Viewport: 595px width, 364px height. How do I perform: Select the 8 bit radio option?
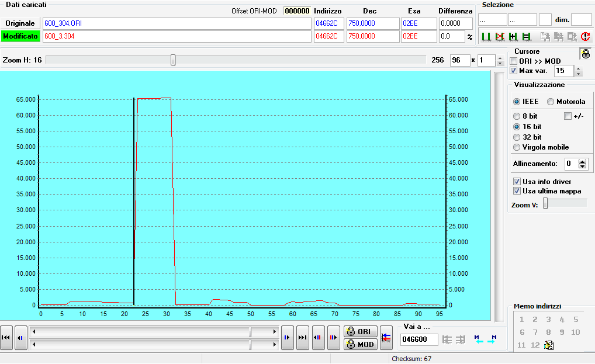pos(517,116)
